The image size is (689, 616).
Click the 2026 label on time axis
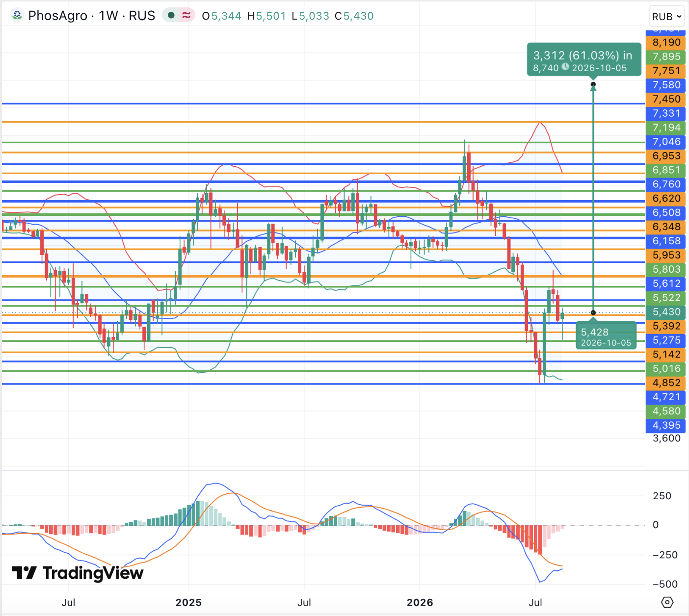tap(420, 603)
